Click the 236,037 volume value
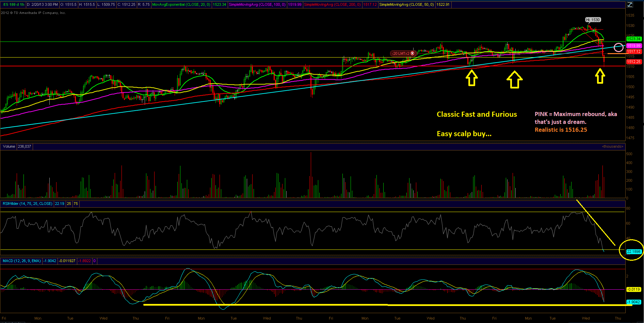Image resolution: width=644 pixels, height=323 pixels. click(25, 146)
